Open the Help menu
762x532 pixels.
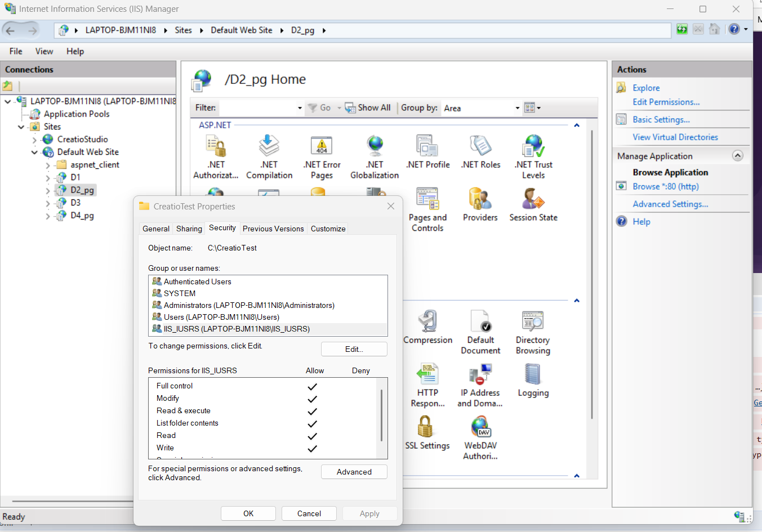[x=75, y=51]
